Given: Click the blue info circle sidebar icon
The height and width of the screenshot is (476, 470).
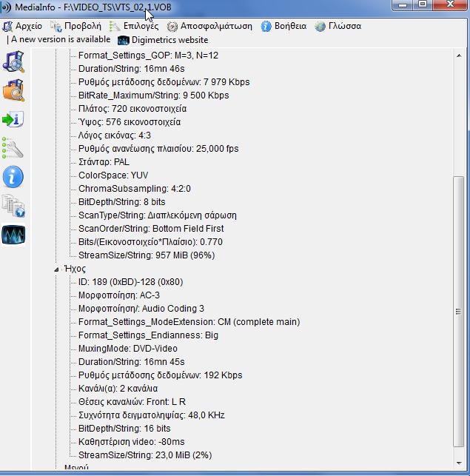Looking at the screenshot, I should (13, 177).
